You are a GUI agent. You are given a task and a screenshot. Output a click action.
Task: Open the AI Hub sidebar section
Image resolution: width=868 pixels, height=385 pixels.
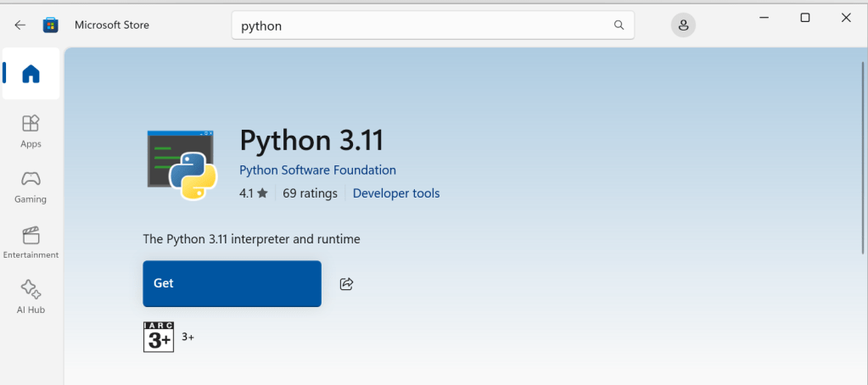click(31, 297)
